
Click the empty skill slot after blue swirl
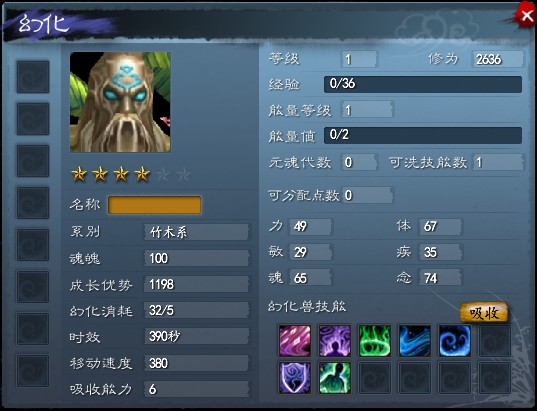(x=495, y=341)
